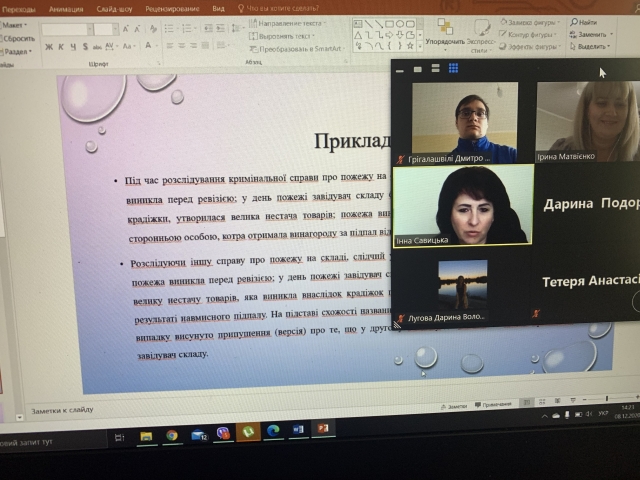640x480 pixels.
Task: Click the Find (Найти) button
Action: click(x=586, y=22)
